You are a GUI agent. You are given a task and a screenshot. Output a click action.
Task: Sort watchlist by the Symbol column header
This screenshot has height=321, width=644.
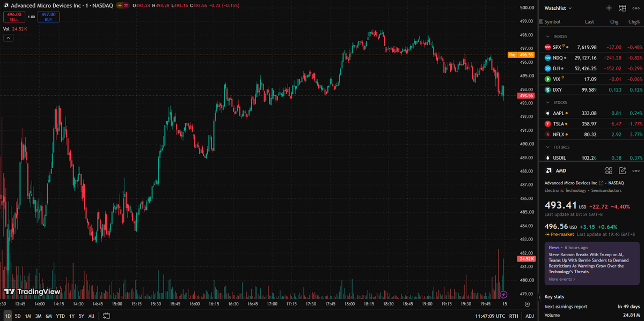click(x=552, y=22)
